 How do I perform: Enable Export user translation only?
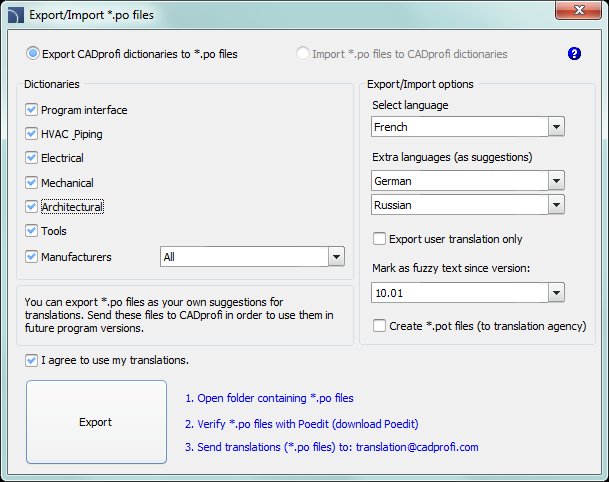tap(379, 239)
